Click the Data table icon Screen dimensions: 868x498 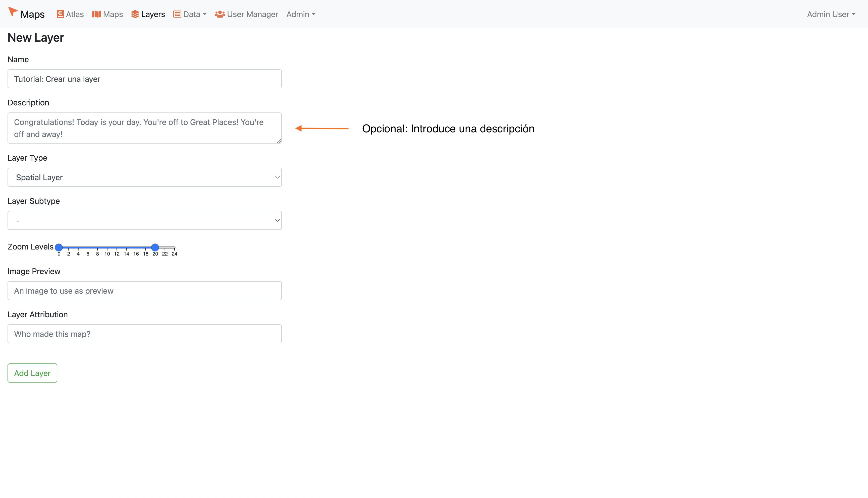(x=177, y=14)
